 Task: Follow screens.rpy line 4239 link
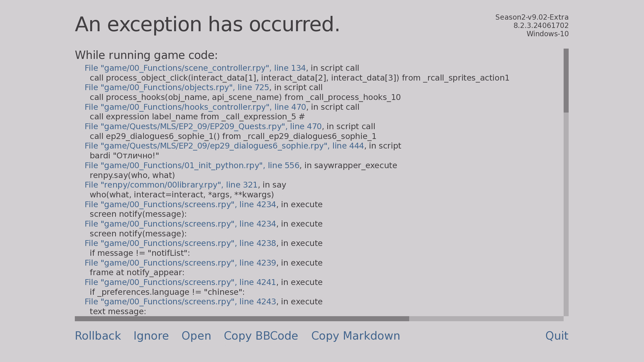click(x=180, y=263)
